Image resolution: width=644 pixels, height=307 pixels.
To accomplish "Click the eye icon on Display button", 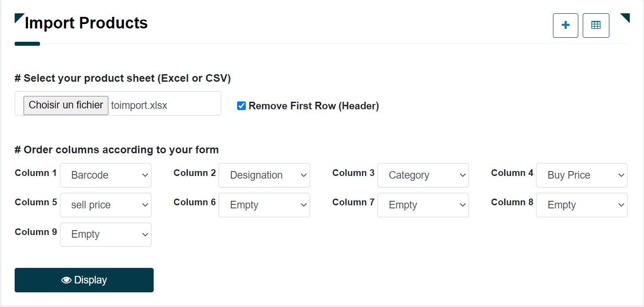I will [66, 280].
